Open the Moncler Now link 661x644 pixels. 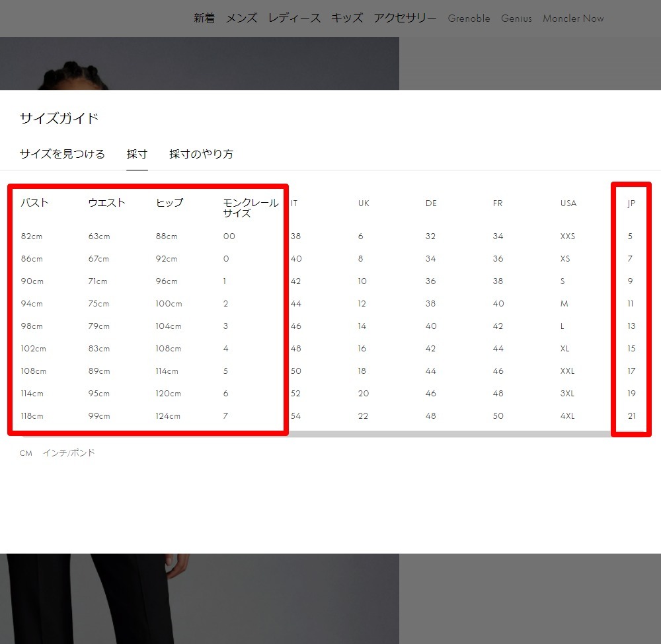tap(573, 18)
